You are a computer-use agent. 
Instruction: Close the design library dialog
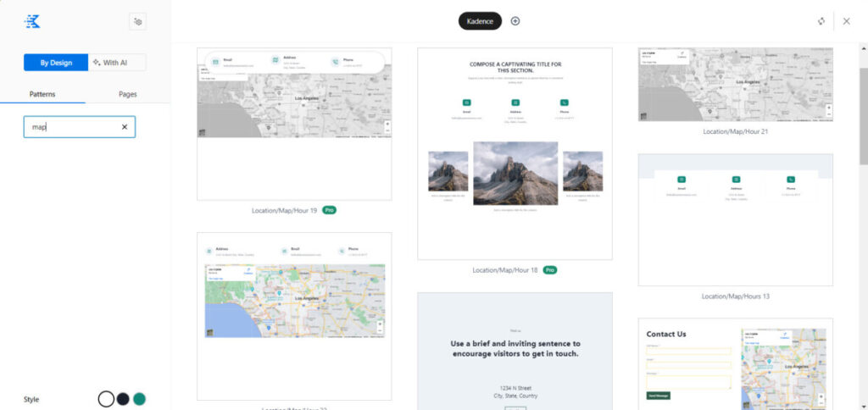[846, 21]
